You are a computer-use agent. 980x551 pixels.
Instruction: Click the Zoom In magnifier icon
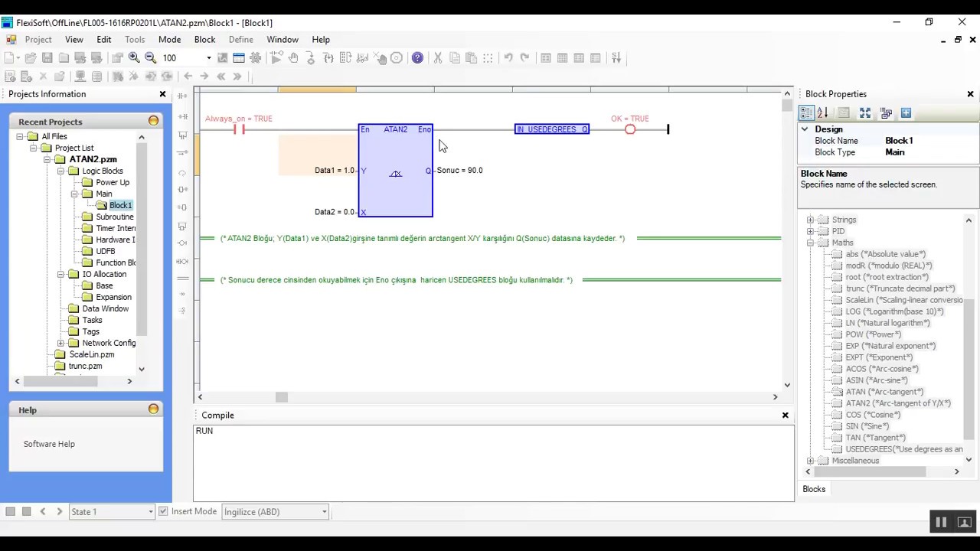[x=134, y=58]
